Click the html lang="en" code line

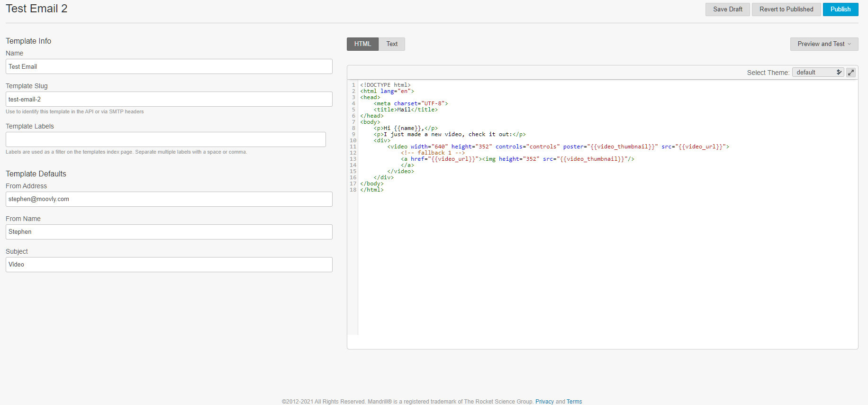[x=387, y=91]
